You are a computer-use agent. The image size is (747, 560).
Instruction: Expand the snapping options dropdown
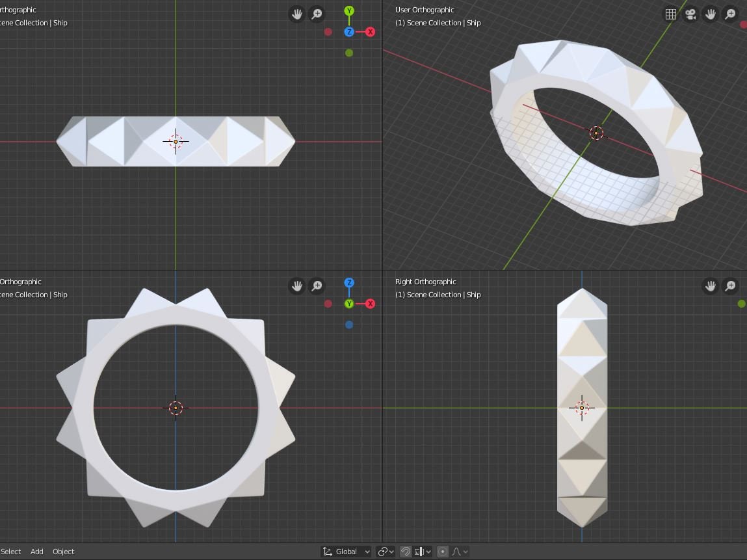[423, 552]
